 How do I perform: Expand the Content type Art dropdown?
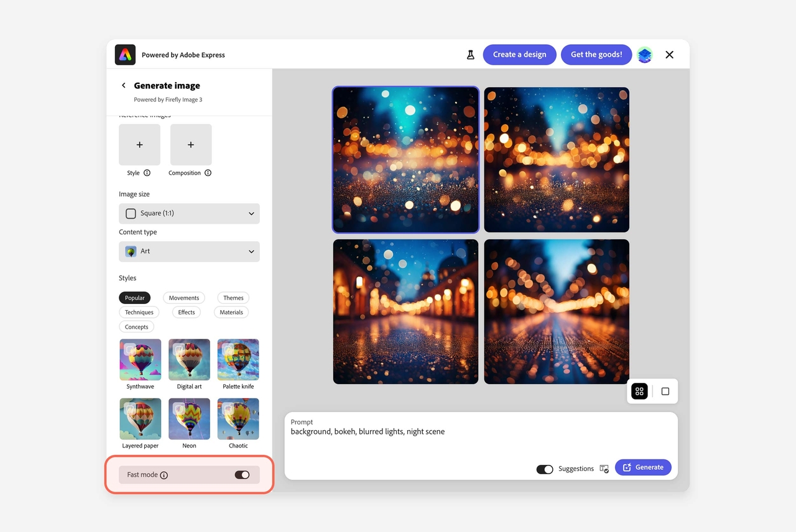coord(189,252)
